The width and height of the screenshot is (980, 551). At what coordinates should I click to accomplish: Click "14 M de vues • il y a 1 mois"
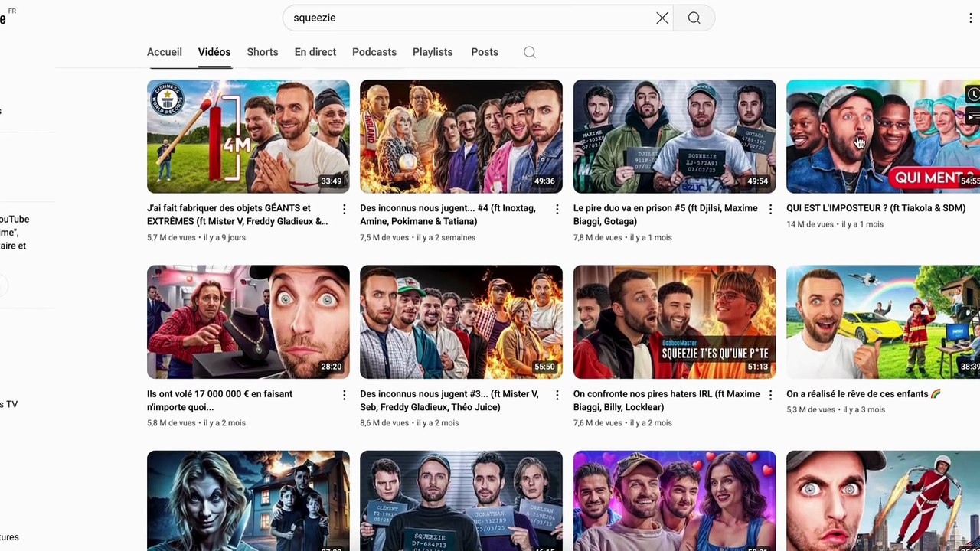click(x=835, y=224)
